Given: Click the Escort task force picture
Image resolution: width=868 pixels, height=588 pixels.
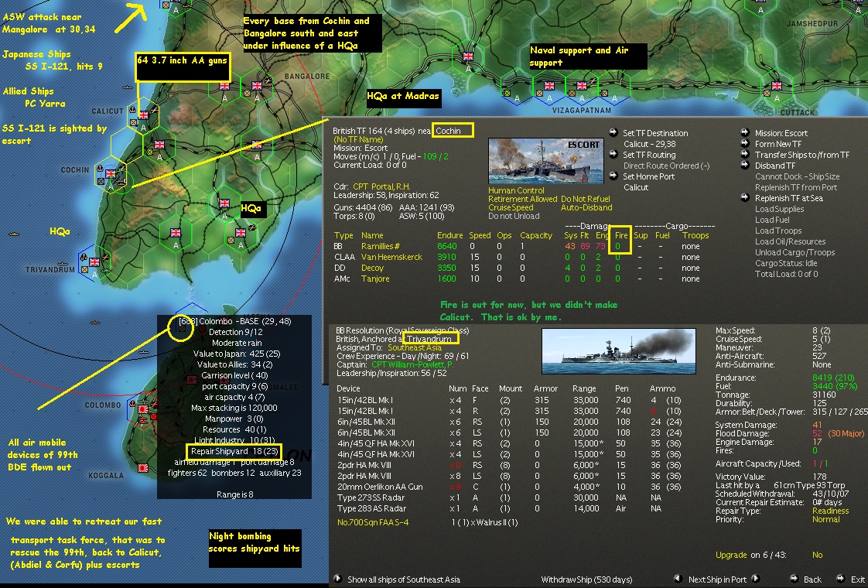Looking at the screenshot, I should [x=546, y=161].
